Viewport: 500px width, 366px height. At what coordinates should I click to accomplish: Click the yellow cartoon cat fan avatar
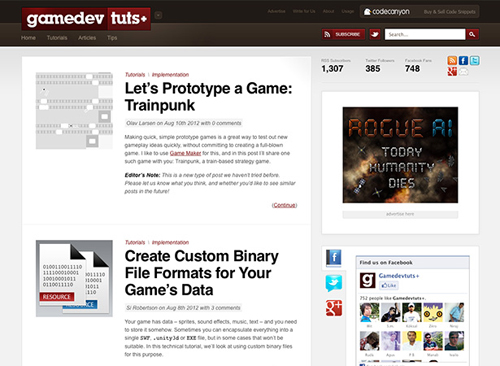point(433,312)
